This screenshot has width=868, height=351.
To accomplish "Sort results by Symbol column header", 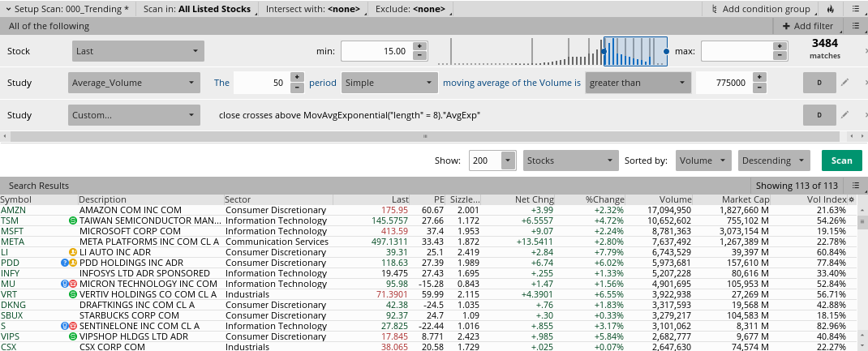I will [x=39, y=199].
